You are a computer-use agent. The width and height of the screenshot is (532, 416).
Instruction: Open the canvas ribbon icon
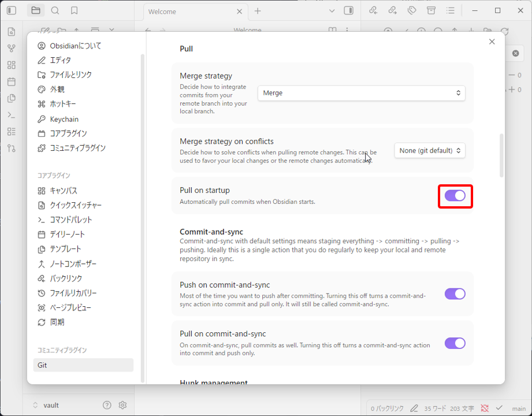pyautogui.click(x=12, y=65)
